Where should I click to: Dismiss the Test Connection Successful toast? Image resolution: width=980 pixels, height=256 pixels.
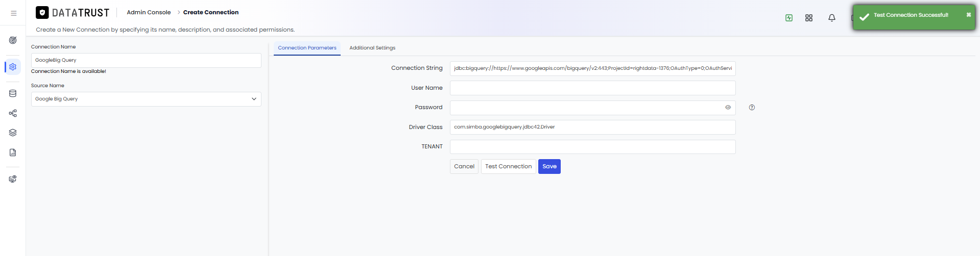[x=968, y=15]
